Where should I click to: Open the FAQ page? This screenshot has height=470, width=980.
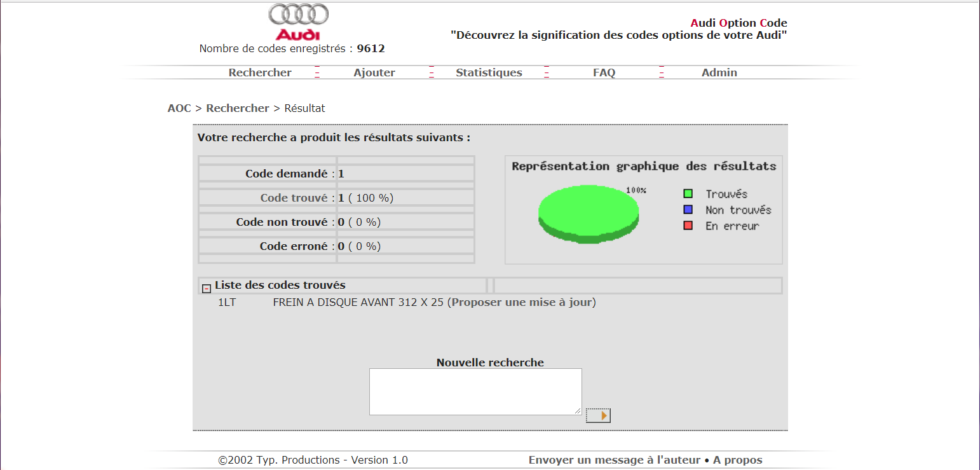[604, 73]
